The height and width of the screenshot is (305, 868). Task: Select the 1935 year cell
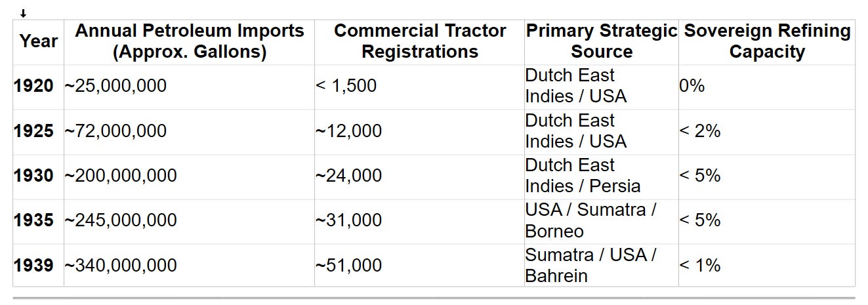pyautogui.click(x=38, y=220)
